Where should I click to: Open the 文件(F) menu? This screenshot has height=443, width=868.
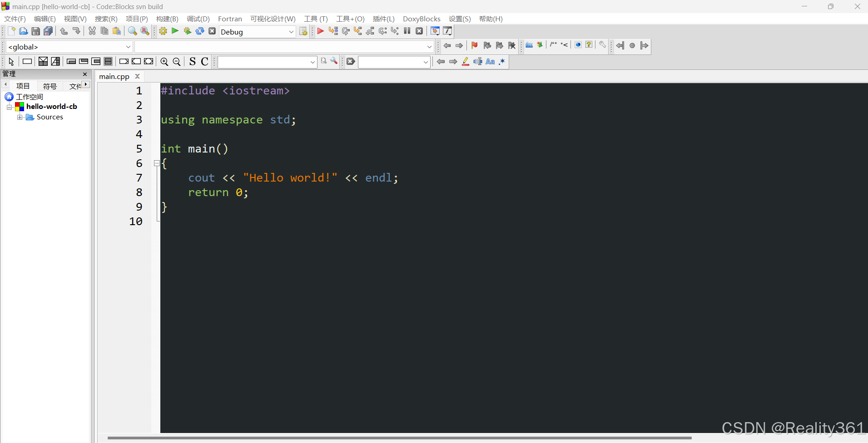coord(15,19)
